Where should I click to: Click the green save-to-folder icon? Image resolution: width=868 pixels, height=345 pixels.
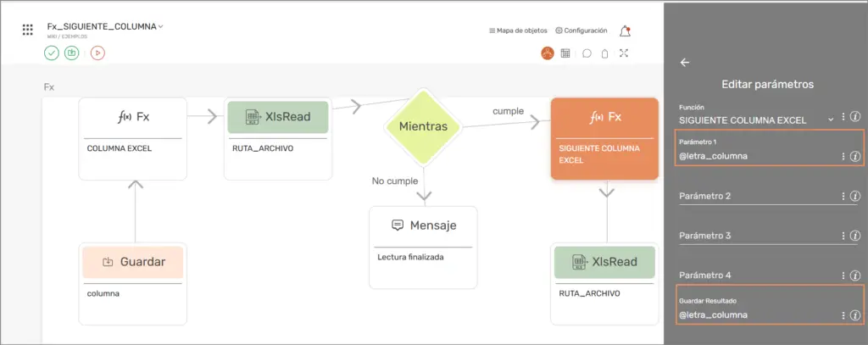pos(73,53)
